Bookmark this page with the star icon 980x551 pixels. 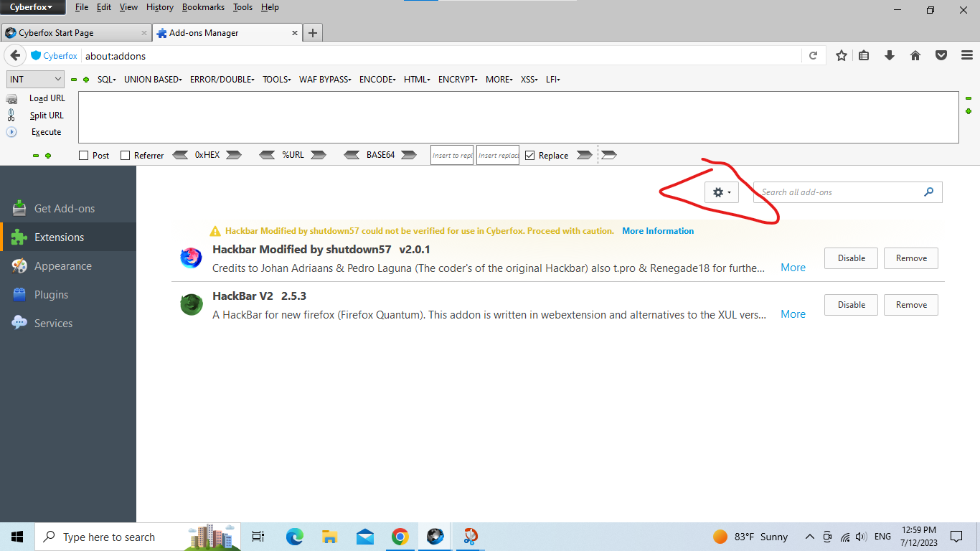pos(842,55)
